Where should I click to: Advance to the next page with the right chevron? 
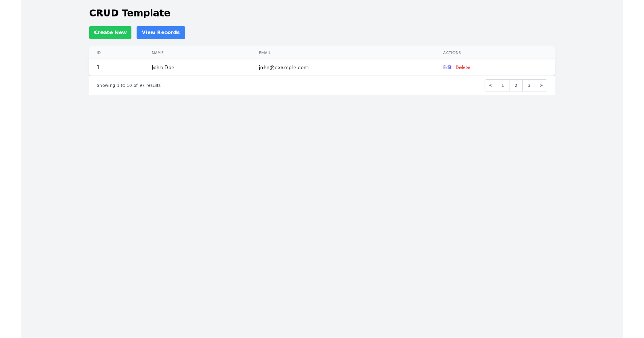541,85
